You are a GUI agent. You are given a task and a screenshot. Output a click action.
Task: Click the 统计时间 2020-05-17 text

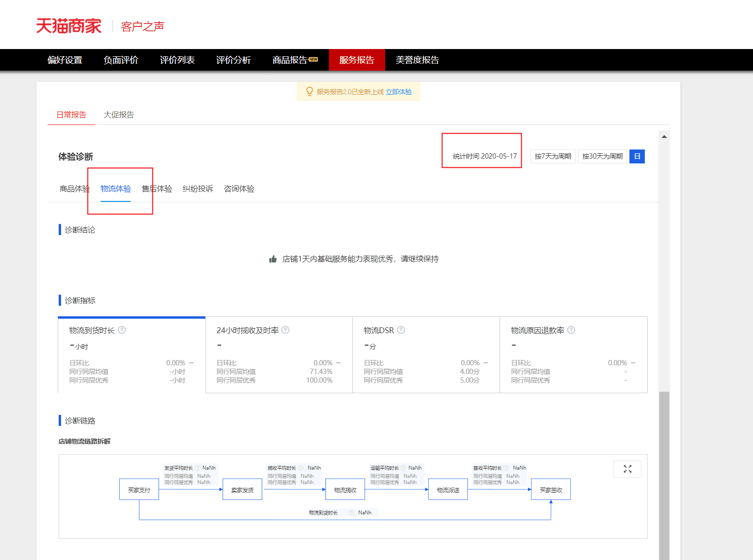pos(485,156)
